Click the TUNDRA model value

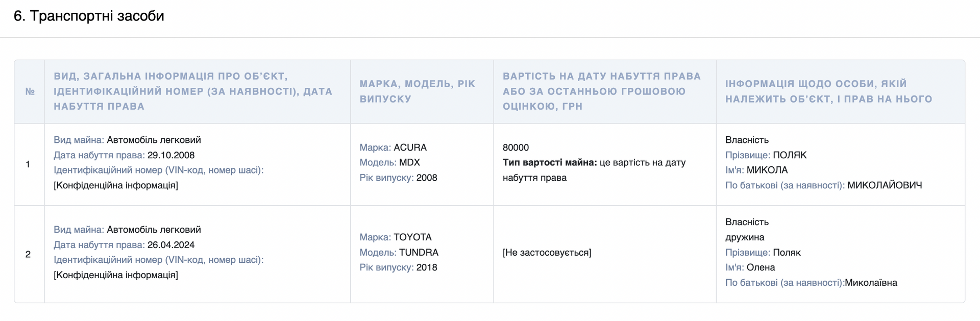click(419, 253)
